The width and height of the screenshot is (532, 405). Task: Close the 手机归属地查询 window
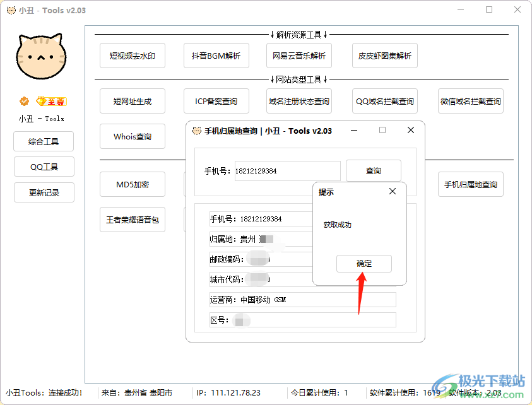tap(411, 130)
